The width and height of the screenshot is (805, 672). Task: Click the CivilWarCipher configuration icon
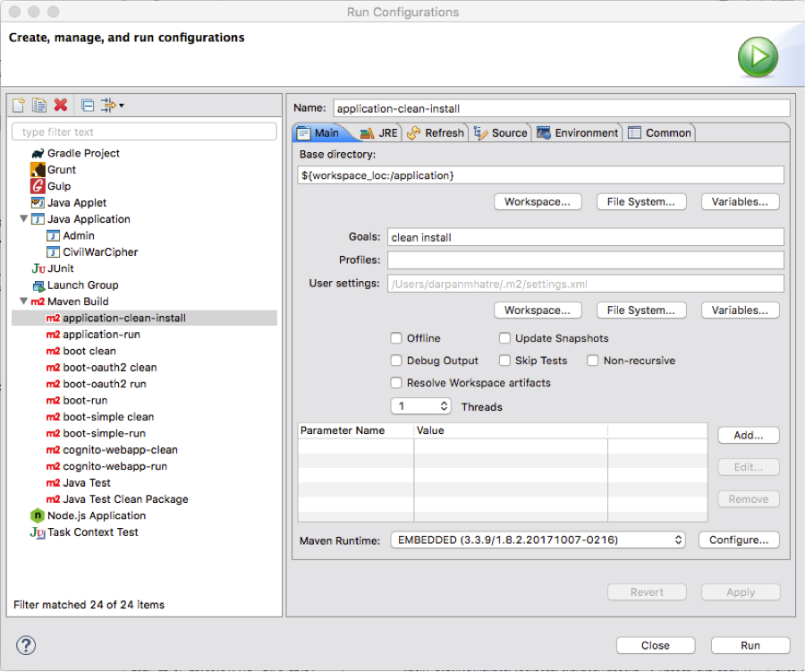click(53, 252)
